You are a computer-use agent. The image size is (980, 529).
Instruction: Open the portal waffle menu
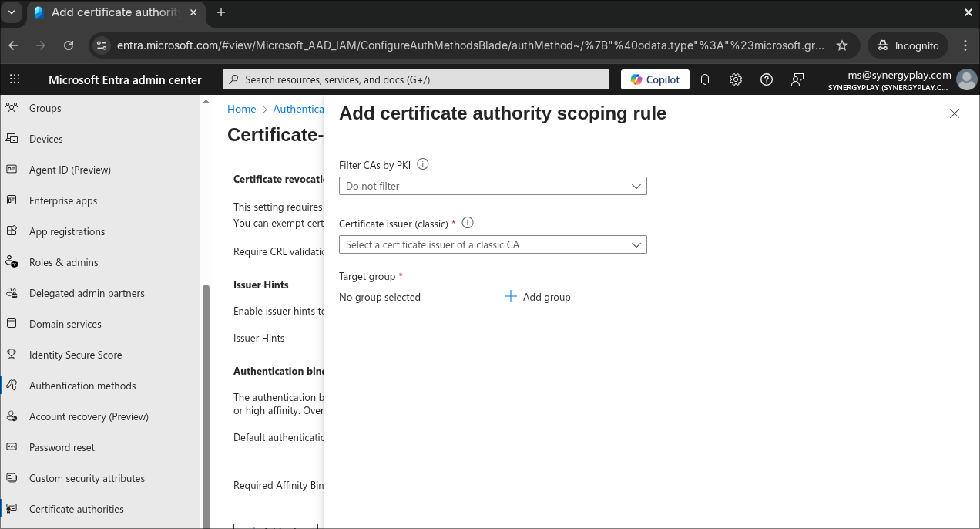[x=15, y=79]
